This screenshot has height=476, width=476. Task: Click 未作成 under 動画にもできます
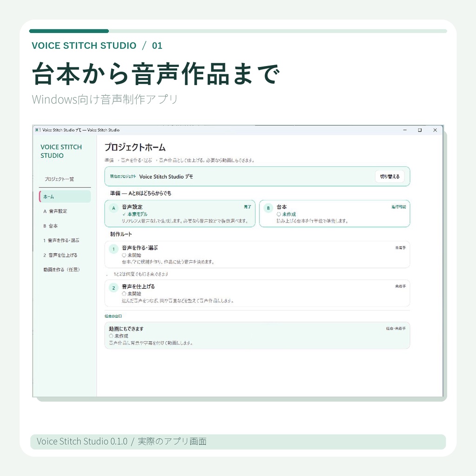119,336
